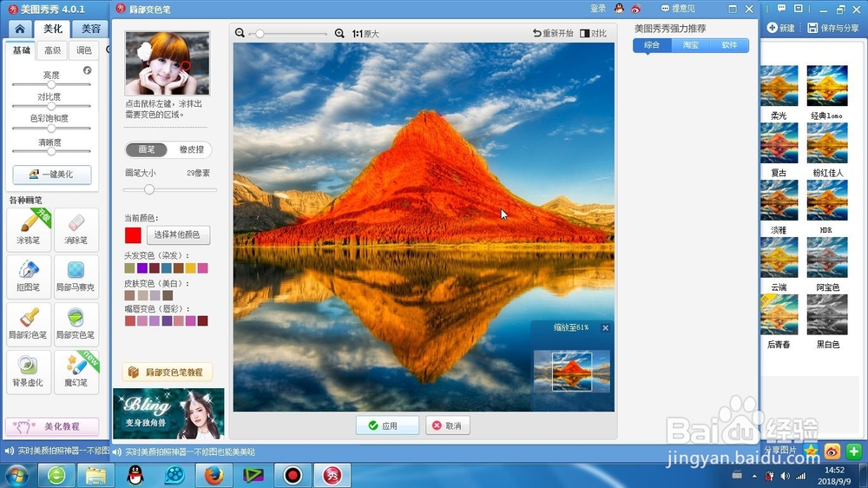The height and width of the screenshot is (488, 868).
Task: Toggle 对比 compare view
Action: point(594,33)
